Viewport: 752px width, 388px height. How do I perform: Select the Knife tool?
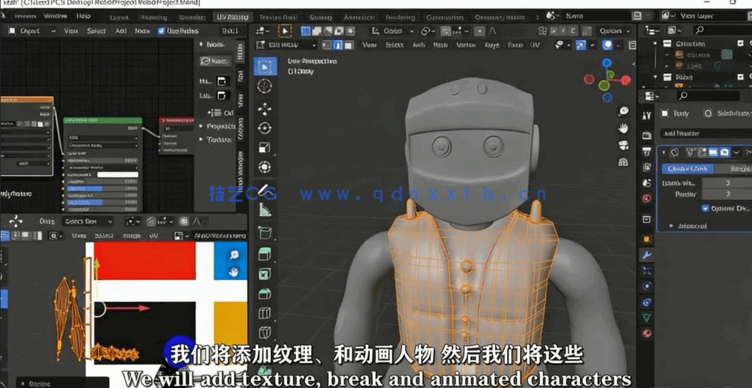click(265, 332)
